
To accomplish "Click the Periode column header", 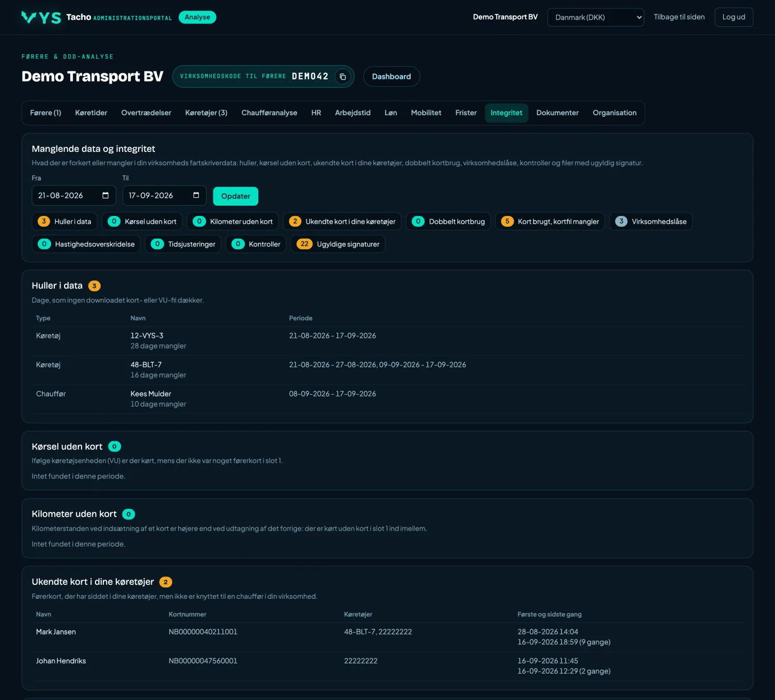I will coord(301,318).
